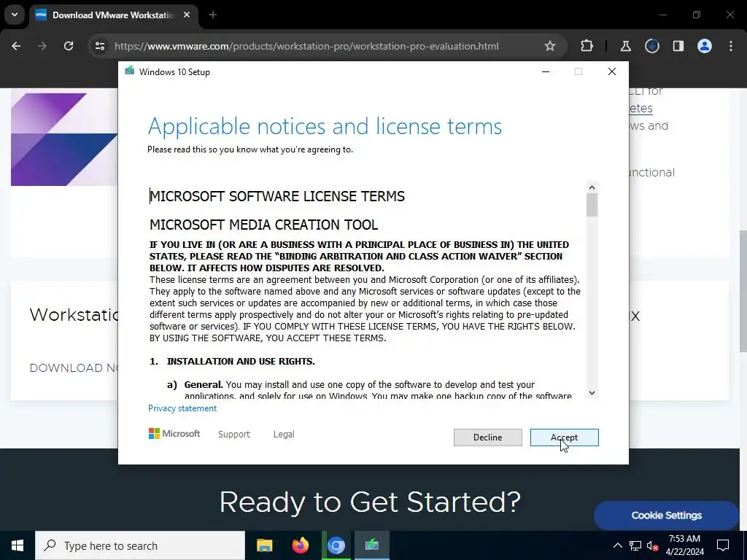Click the Windows 10 Setup title bar icon
The height and width of the screenshot is (560, 747).
[x=129, y=71]
